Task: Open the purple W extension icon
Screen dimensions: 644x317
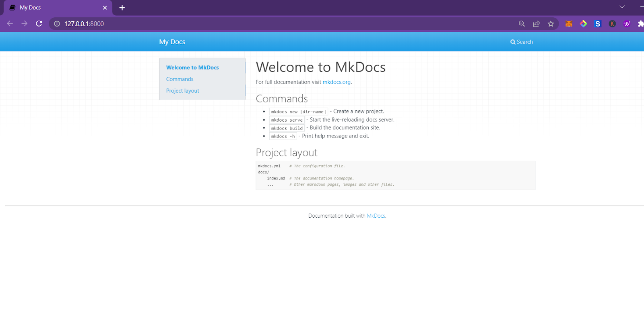Action: (x=627, y=24)
